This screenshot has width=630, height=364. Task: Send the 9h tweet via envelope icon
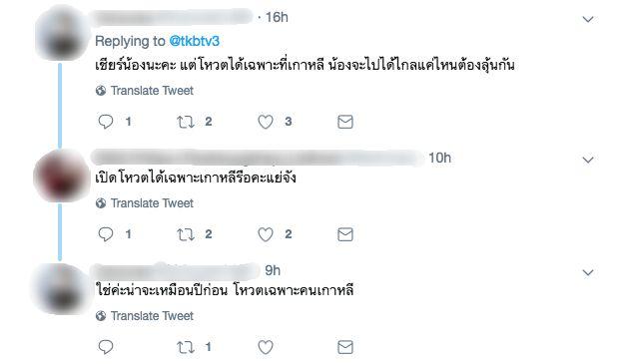(x=345, y=347)
